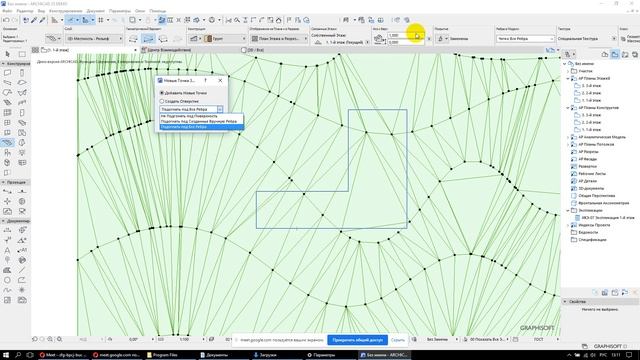640x360 pixels.
Task: Select the Column tool in toolbox
Action: (x=22, y=73)
